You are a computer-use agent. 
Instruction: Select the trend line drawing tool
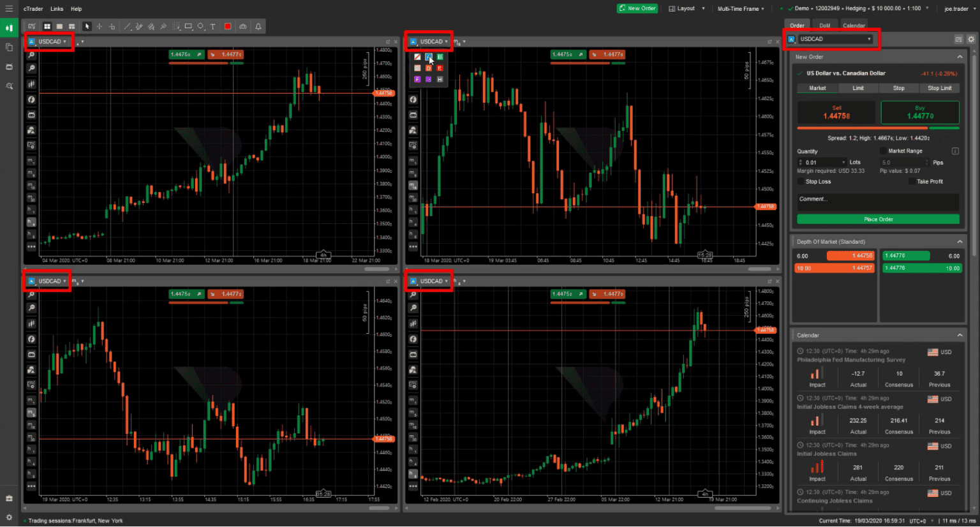tap(127, 26)
